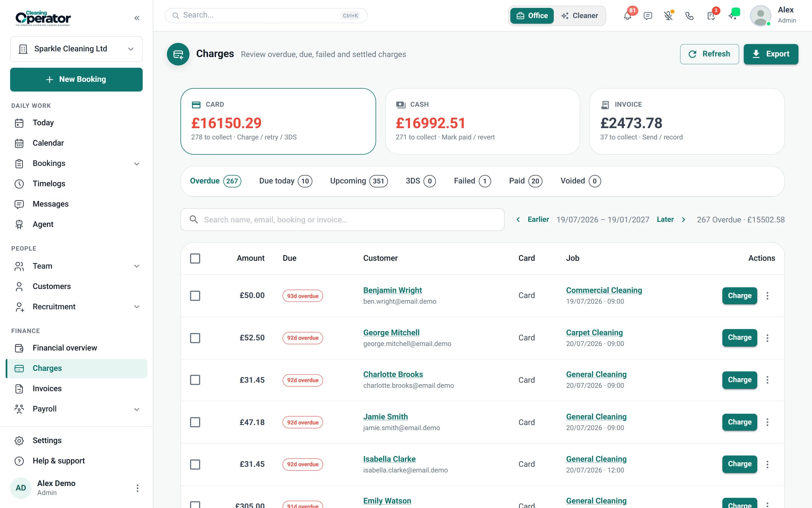Focus the charges search name or email field
The image size is (812, 508).
(x=342, y=219)
